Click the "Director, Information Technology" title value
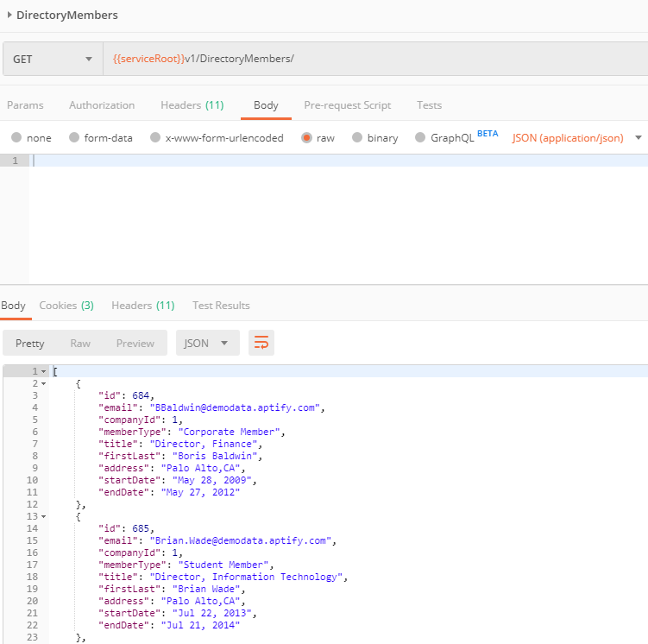Viewport: 648px width, 644px height. click(246, 577)
